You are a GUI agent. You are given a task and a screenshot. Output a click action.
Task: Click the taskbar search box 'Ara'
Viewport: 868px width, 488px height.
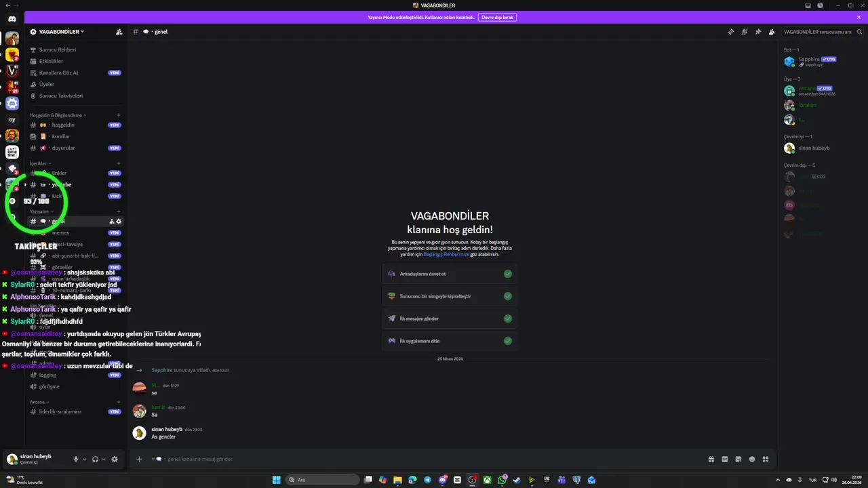click(323, 480)
